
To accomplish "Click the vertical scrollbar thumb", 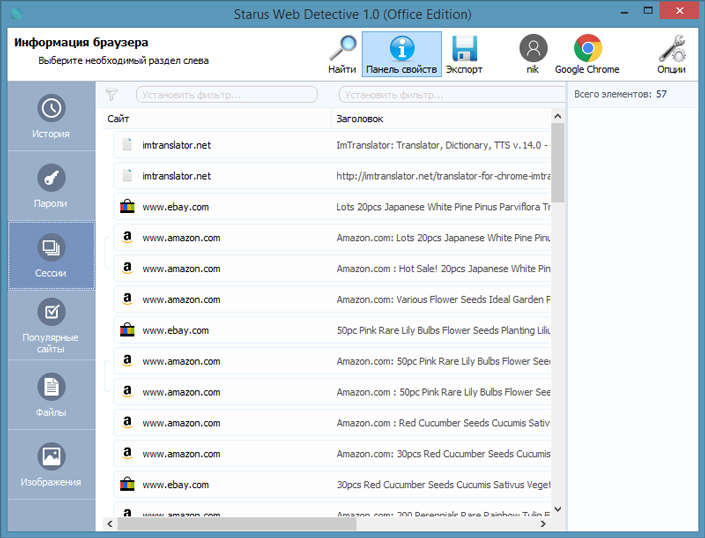I will tap(558, 163).
